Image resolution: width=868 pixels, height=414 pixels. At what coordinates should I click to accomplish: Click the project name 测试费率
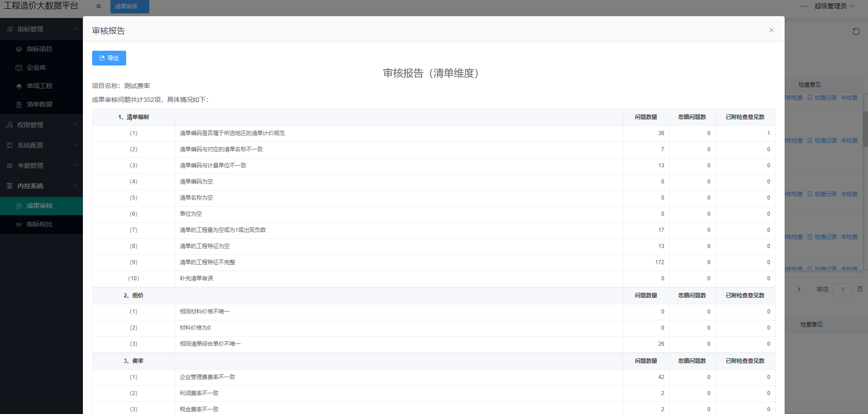137,86
